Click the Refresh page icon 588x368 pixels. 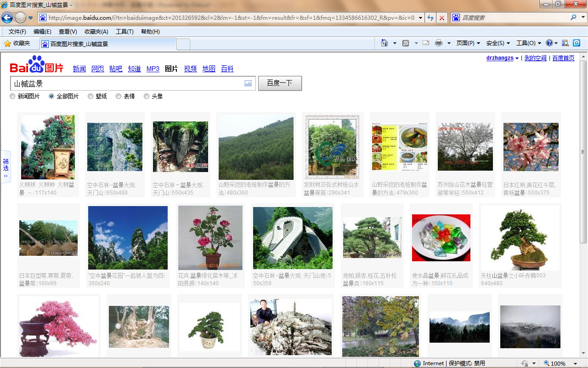click(430, 18)
